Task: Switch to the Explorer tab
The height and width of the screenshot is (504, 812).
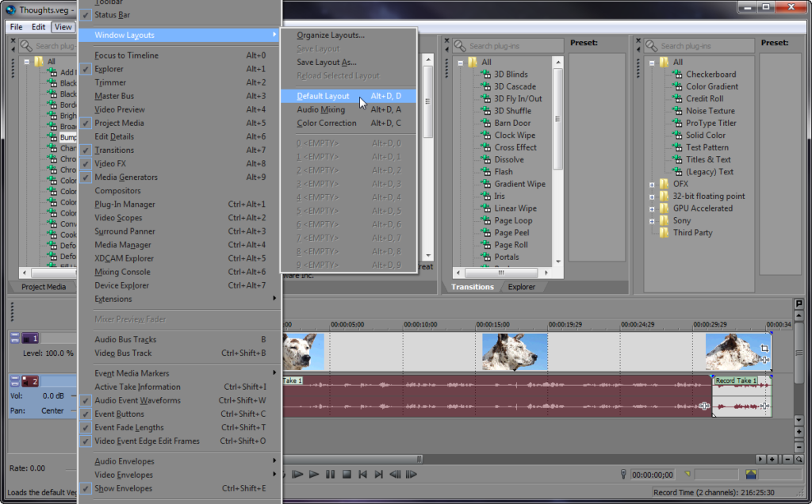Action: [x=521, y=287]
